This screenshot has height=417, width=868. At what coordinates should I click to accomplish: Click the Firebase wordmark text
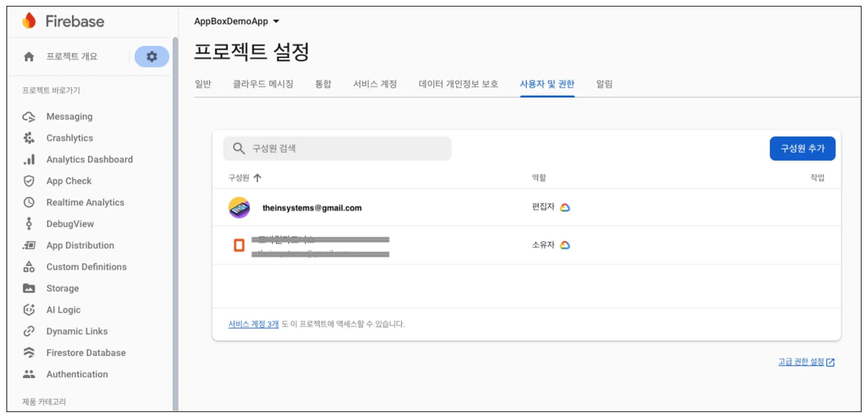[75, 21]
